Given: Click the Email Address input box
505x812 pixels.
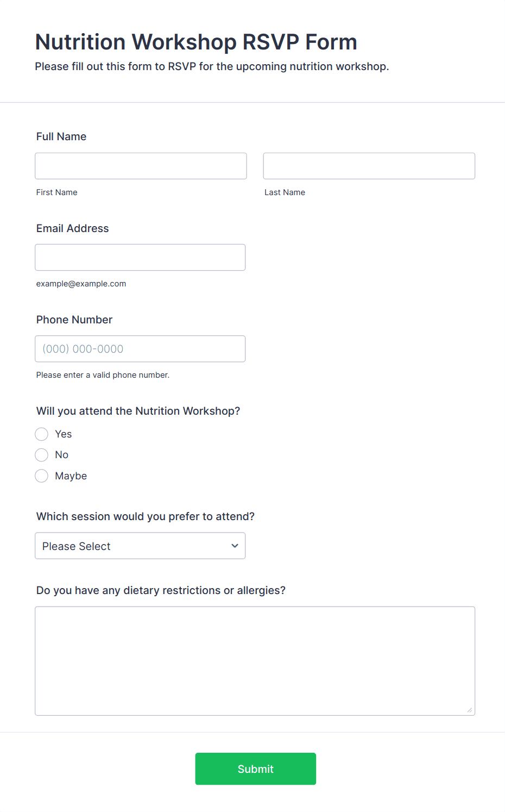Looking at the screenshot, I should pyautogui.click(x=140, y=257).
